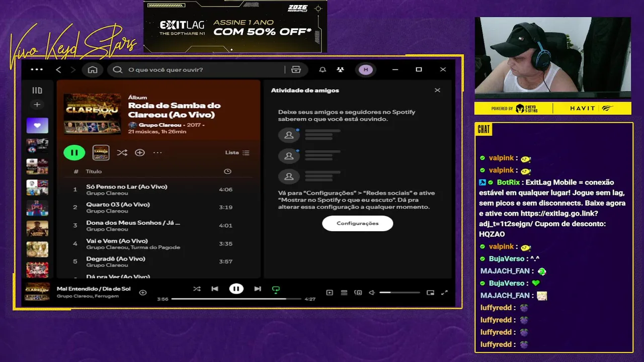Go back with the left arrow
This screenshot has height=362, width=644.
click(58, 69)
